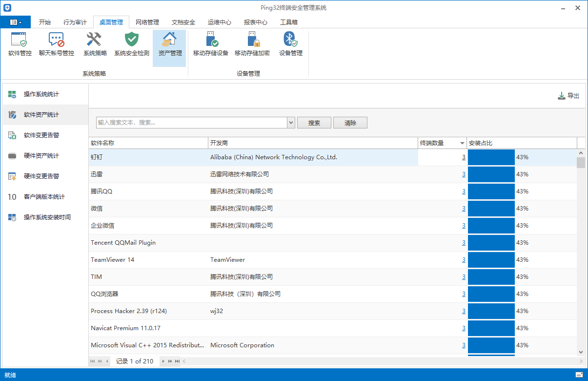
Task: Click status bar network icon
Action: point(579,375)
